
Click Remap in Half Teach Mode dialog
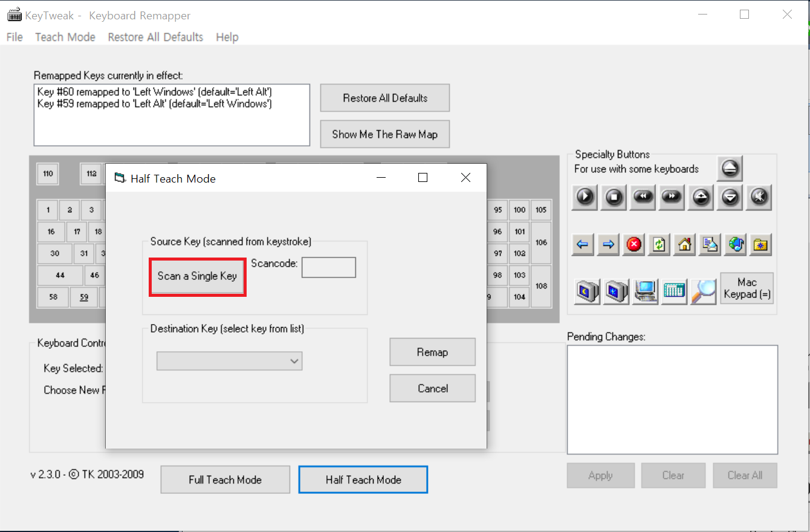tap(432, 352)
